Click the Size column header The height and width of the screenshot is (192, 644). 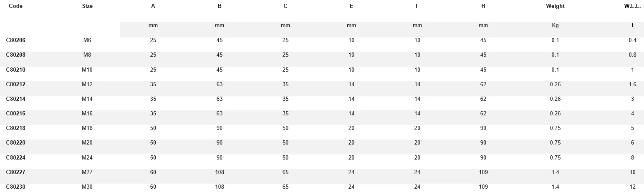pos(87,6)
